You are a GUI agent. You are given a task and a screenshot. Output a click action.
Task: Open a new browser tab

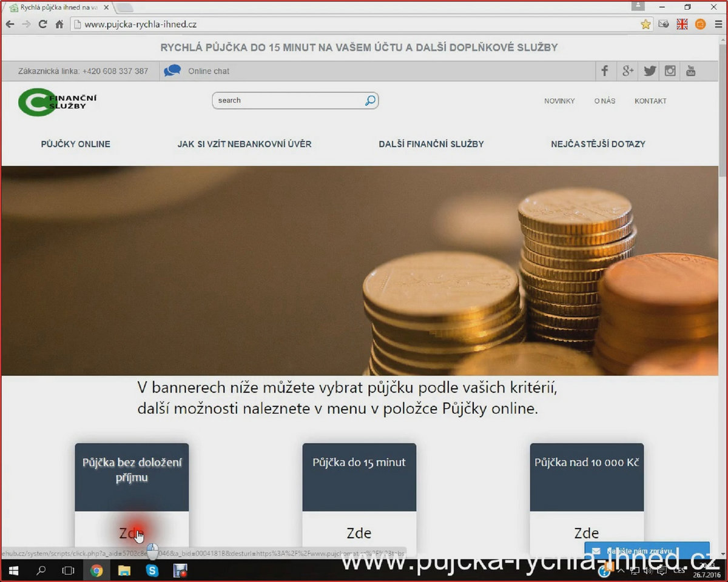124,8
